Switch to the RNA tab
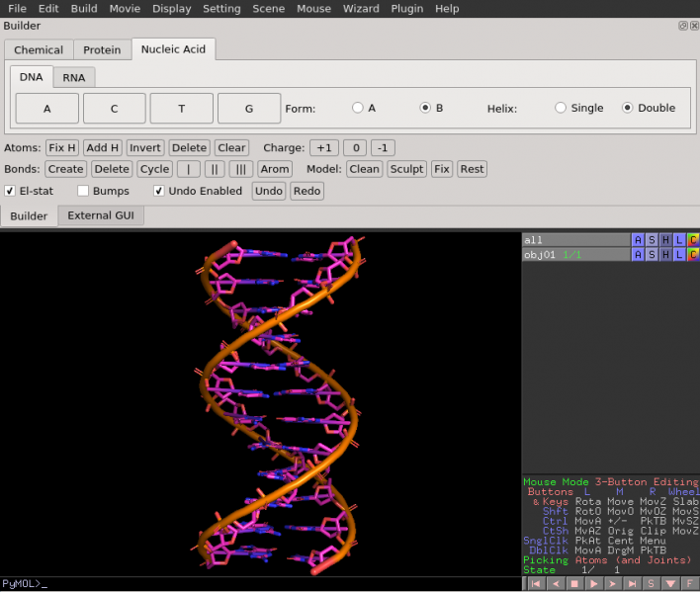 point(73,77)
